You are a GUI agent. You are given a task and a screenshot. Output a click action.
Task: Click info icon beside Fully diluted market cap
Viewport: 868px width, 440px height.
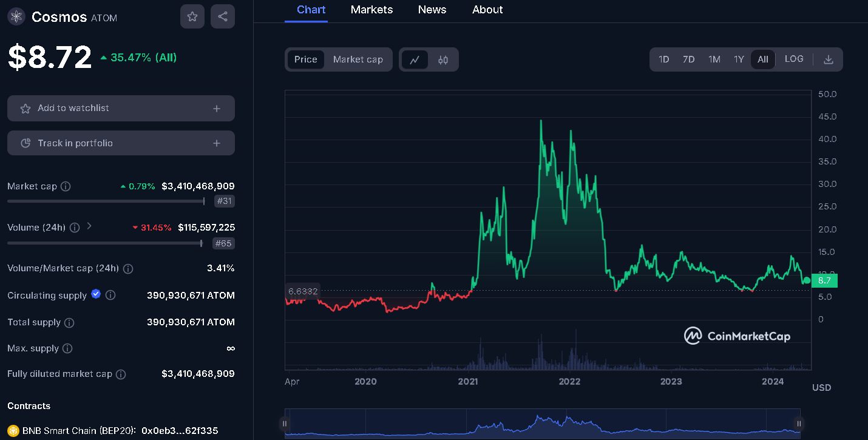pyautogui.click(x=121, y=374)
